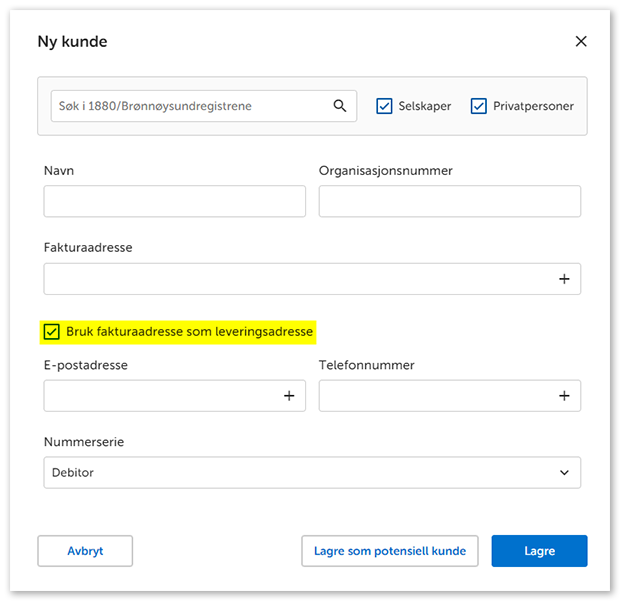620x601 pixels.
Task: Click Lagre som potensiell kunde
Action: (389, 551)
